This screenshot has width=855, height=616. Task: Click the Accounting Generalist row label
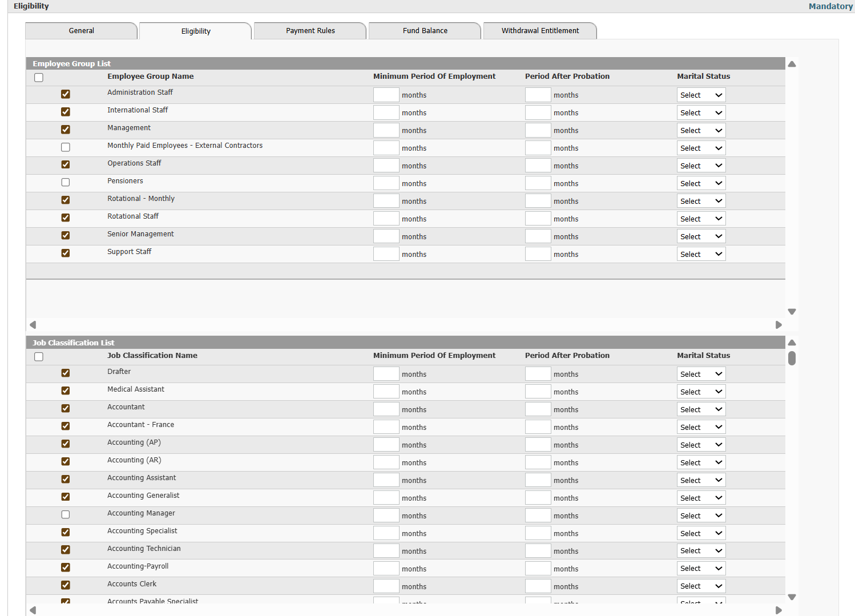143,496
